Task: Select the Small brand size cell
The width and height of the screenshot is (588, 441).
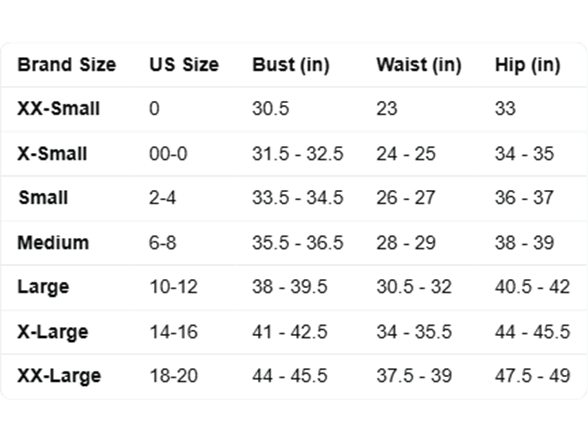Action: (44, 198)
